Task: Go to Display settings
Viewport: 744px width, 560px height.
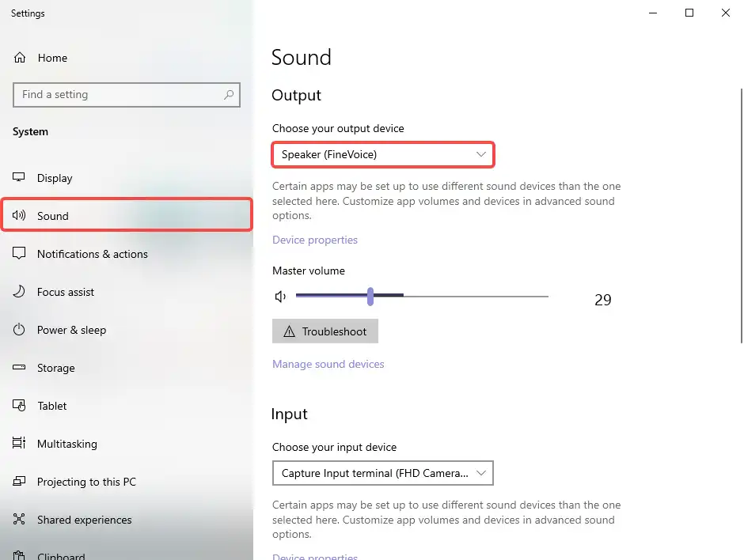Action: [x=126, y=178]
